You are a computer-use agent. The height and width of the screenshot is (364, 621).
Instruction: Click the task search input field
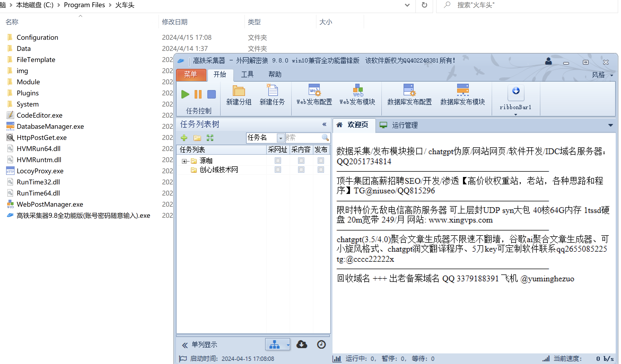point(303,138)
